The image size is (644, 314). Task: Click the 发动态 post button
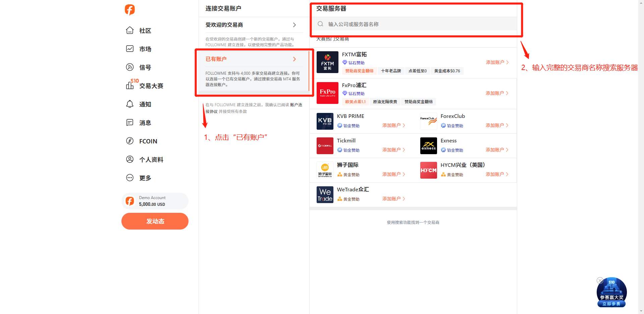[155, 221]
